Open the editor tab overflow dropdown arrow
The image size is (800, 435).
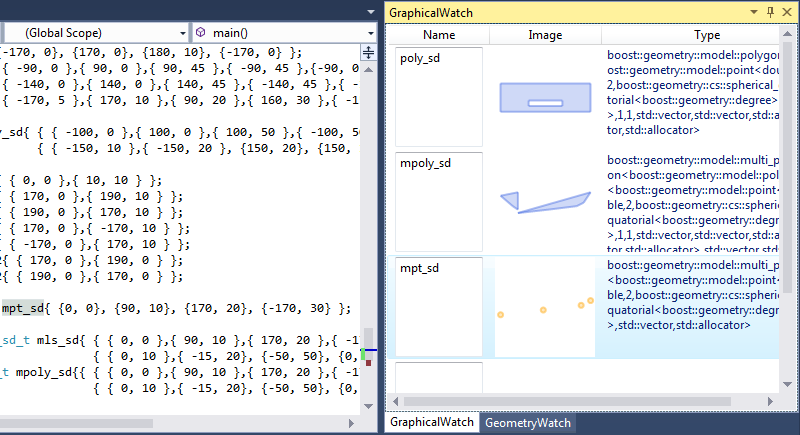[x=371, y=12]
